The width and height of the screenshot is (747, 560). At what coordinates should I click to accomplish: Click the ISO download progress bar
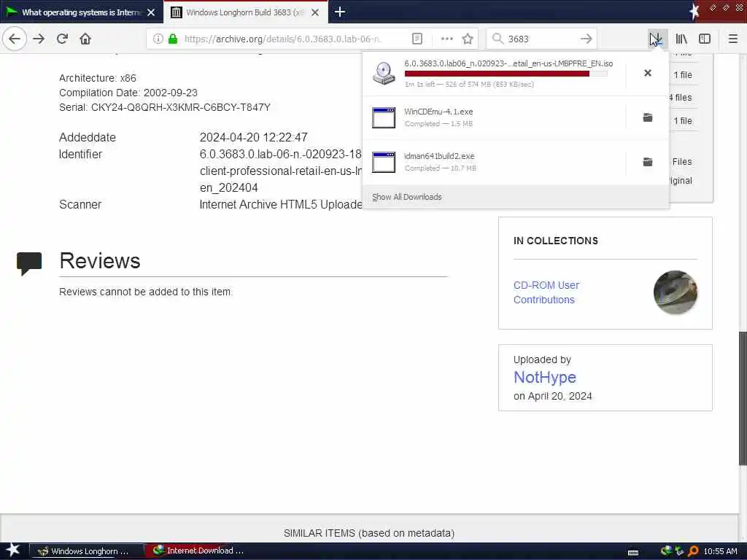pyautogui.click(x=506, y=74)
